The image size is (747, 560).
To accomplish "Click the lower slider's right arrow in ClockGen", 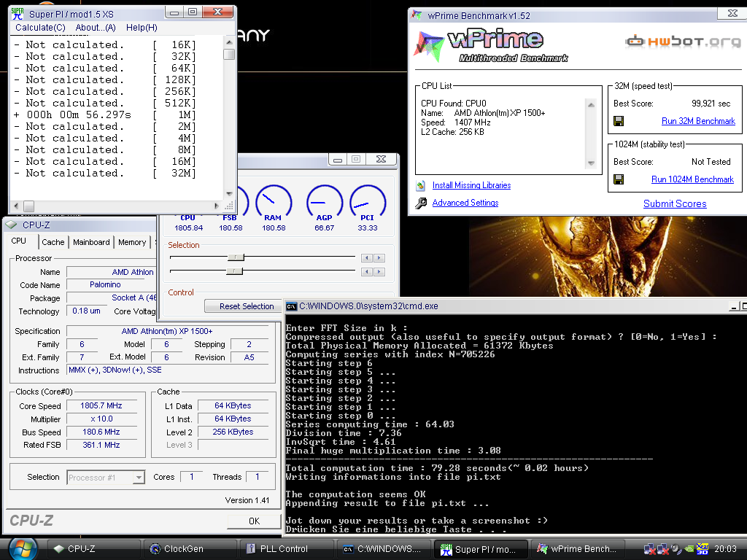I will [x=379, y=272].
